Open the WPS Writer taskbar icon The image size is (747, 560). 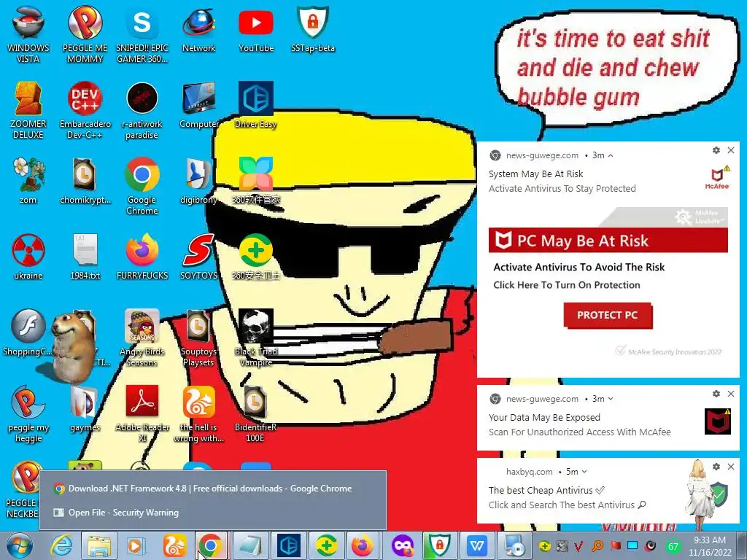point(477,545)
